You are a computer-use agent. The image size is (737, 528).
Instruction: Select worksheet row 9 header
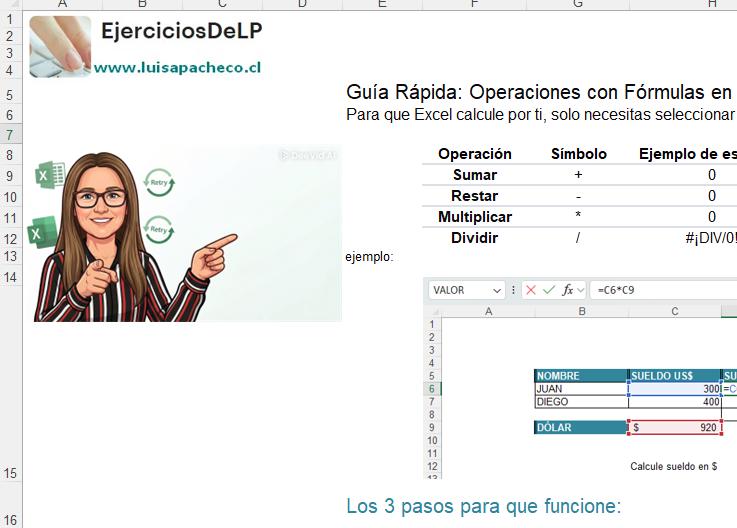[x=10, y=176]
